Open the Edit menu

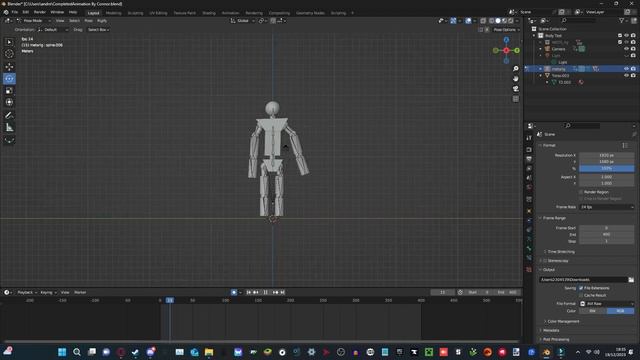pos(26,12)
